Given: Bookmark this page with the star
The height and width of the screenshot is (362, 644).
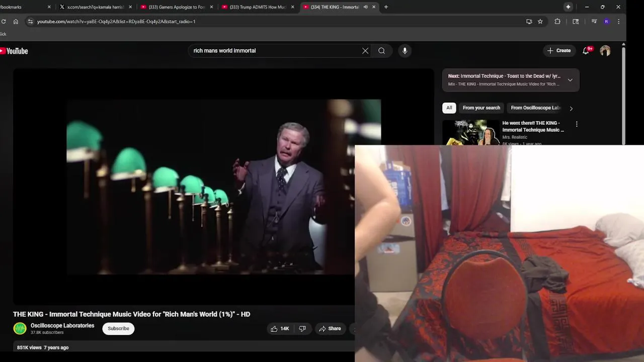Looking at the screenshot, I should (x=540, y=22).
